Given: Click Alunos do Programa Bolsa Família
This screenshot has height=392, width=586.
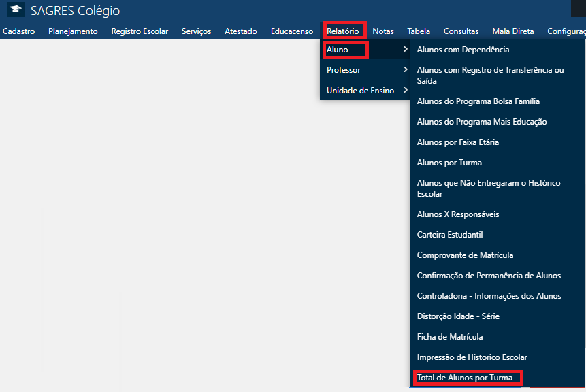Looking at the screenshot, I should pos(478,101).
